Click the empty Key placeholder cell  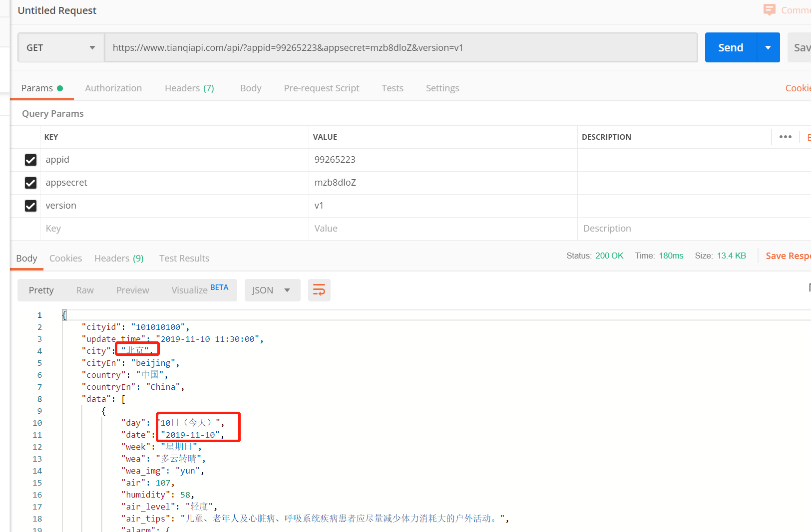click(x=174, y=229)
